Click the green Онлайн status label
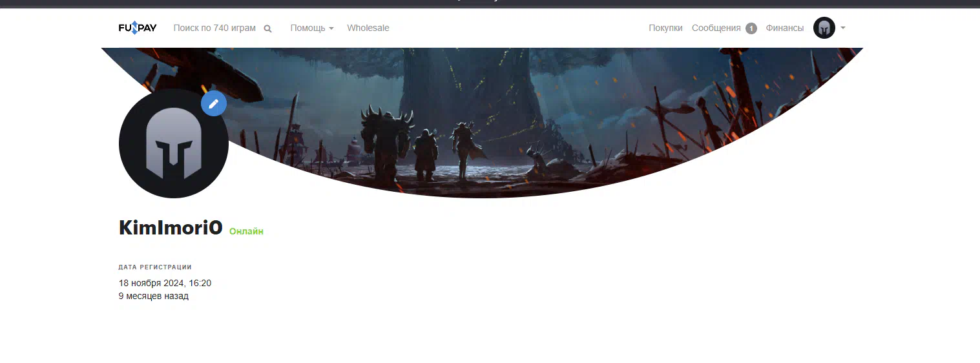980x363 pixels. [246, 231]
